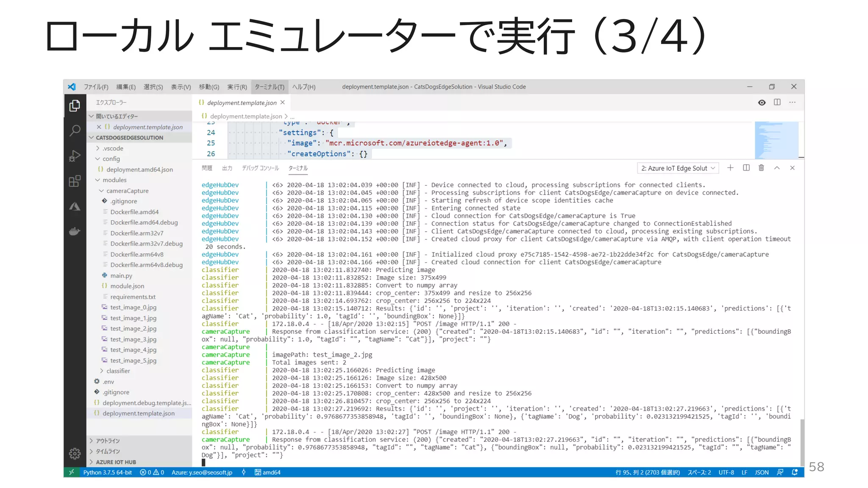868x488 pixels.
Task: Click the notifications bell in status bar
Action: point(795,472)
